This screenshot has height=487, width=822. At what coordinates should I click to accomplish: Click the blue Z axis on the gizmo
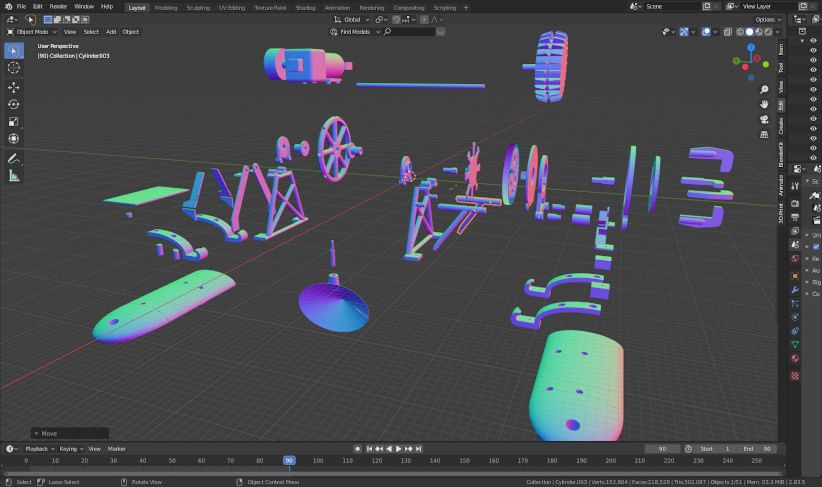click(751, 47)
